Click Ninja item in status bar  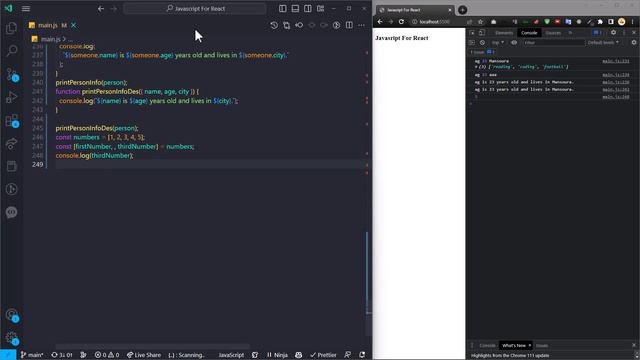click(277, 355)
